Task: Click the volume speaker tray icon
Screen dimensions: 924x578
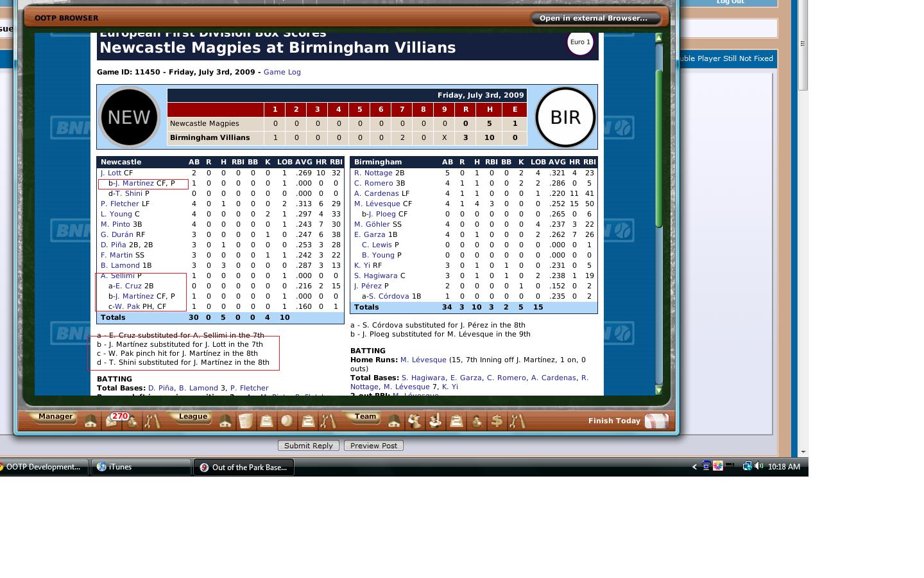Action: pos(758,466)
